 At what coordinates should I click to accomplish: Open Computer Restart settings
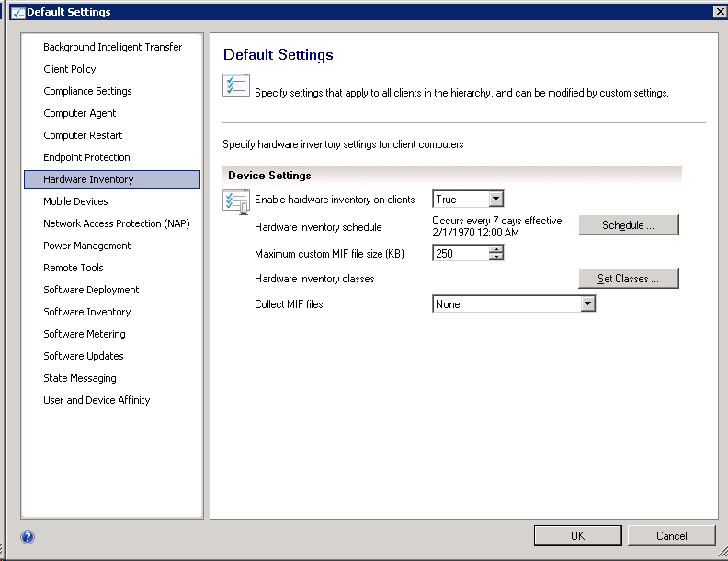click(x=112, y=135)
